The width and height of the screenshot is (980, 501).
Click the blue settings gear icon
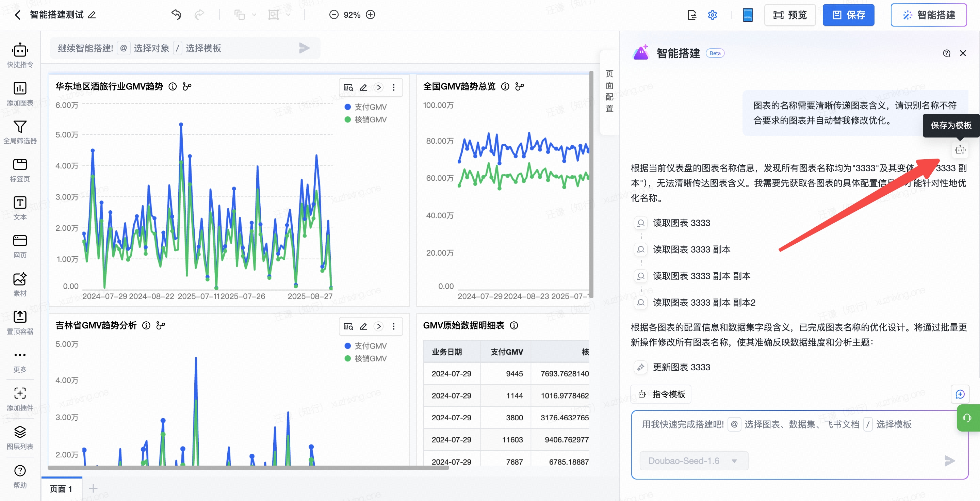click(x=712, y=15)
